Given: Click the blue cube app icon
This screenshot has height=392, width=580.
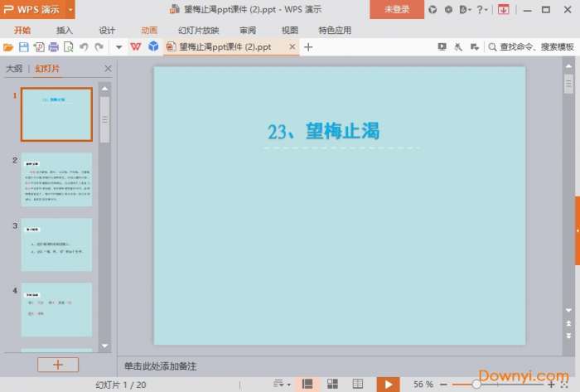Looking at the screenshot, I should click(153, 46).
